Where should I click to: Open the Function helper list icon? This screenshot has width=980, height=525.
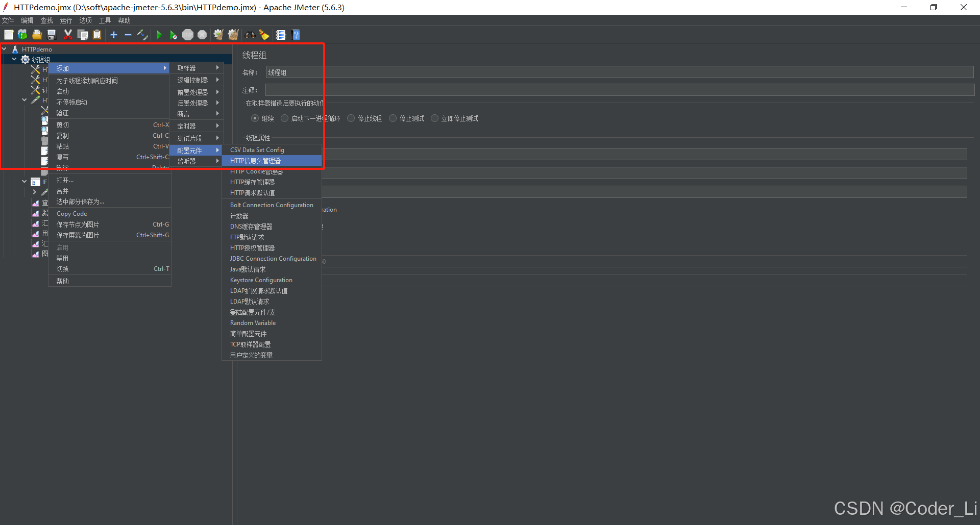point(281,35)
